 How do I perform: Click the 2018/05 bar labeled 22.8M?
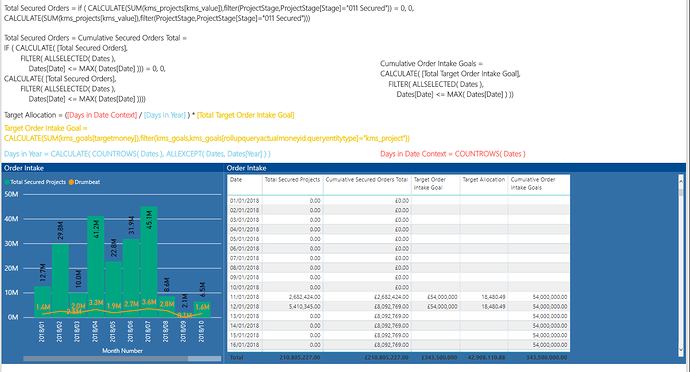[114, 289]
